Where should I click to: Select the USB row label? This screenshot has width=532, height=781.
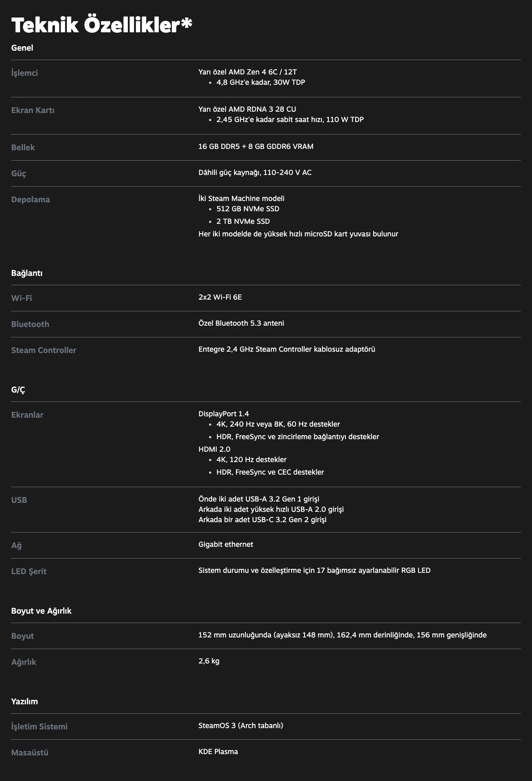pyautogui.click(x=19, y=500)
